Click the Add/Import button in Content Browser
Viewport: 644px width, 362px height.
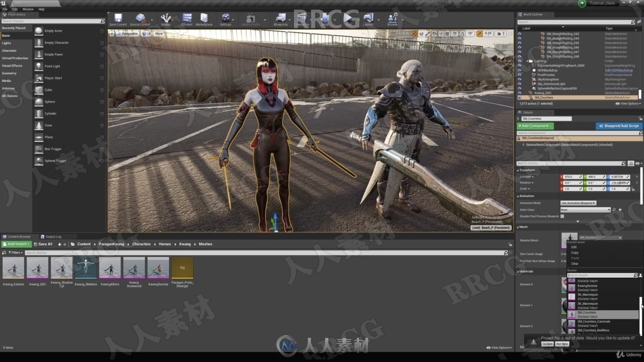tap(17, 244)
